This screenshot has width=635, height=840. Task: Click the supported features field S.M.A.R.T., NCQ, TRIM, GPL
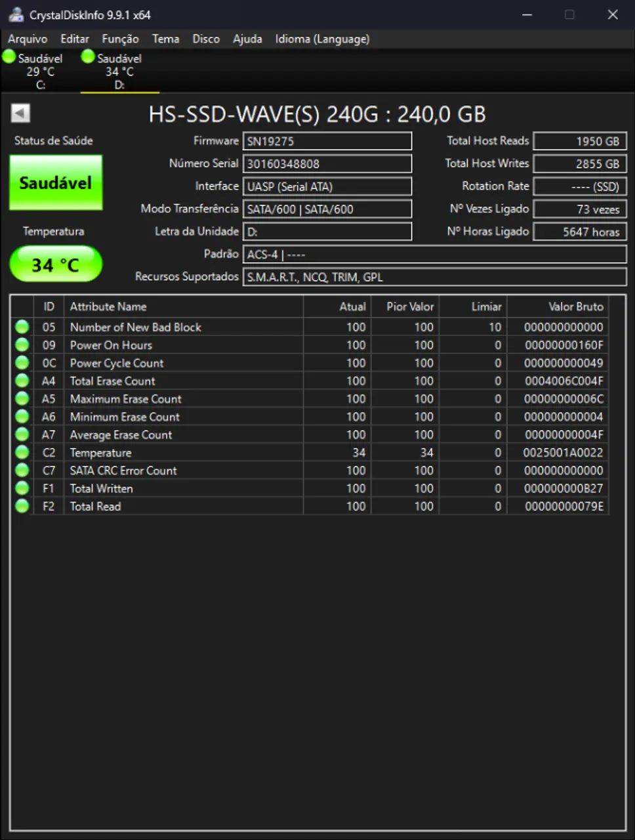(x=435, y=277)
